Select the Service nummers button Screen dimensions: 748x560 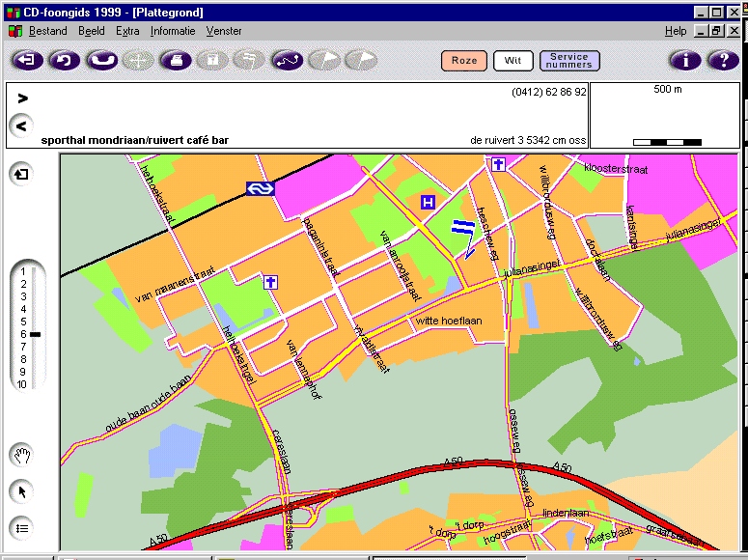pyautogui.click(x=569, y=61)
